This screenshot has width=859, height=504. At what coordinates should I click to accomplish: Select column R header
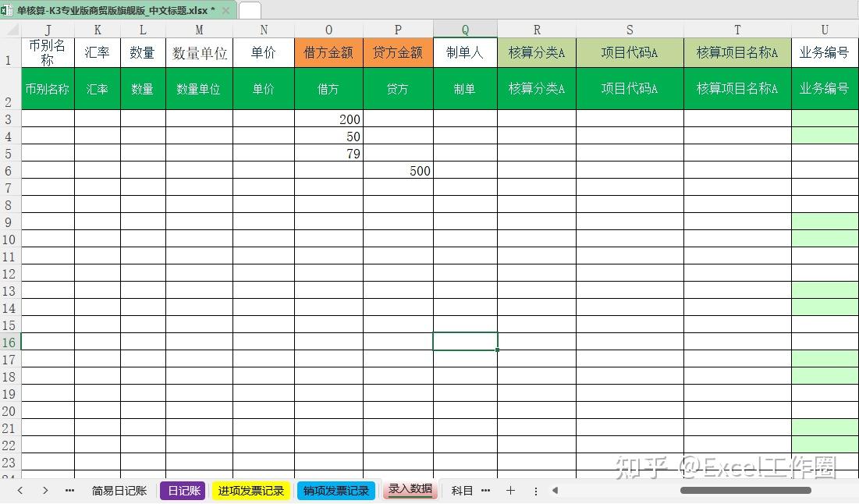pyautogui.click(x=537, y=30)
